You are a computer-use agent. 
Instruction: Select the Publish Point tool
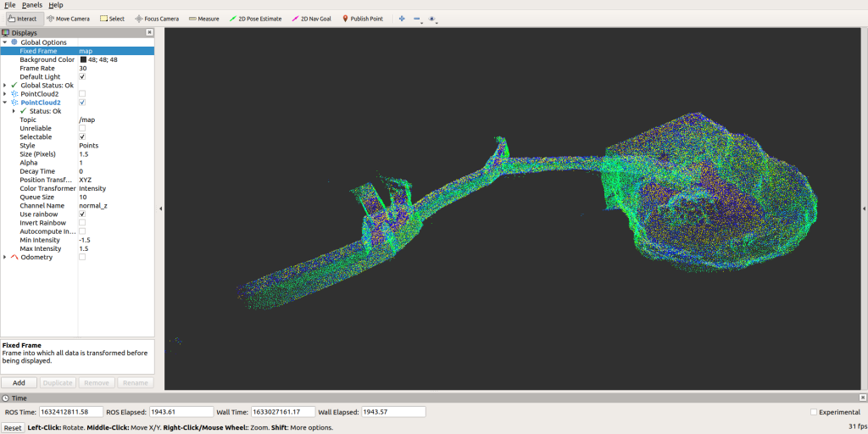(x=362, y=19)
